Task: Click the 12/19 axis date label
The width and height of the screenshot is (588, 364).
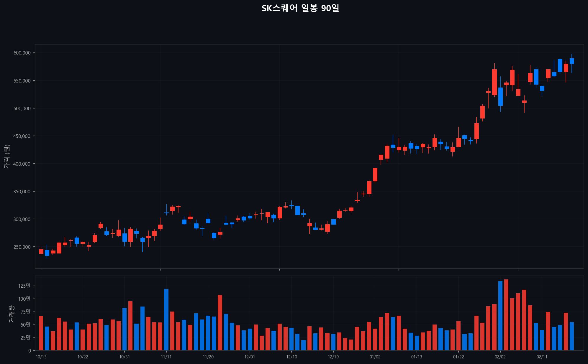Action: [x=334, y=357]
